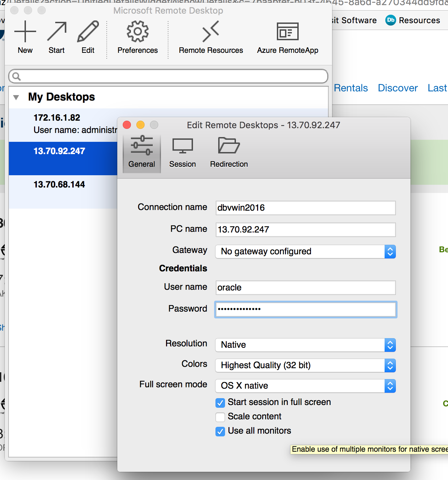Click the desktop search field
This screenshot has height=480, width=448.
coord(168,76)
